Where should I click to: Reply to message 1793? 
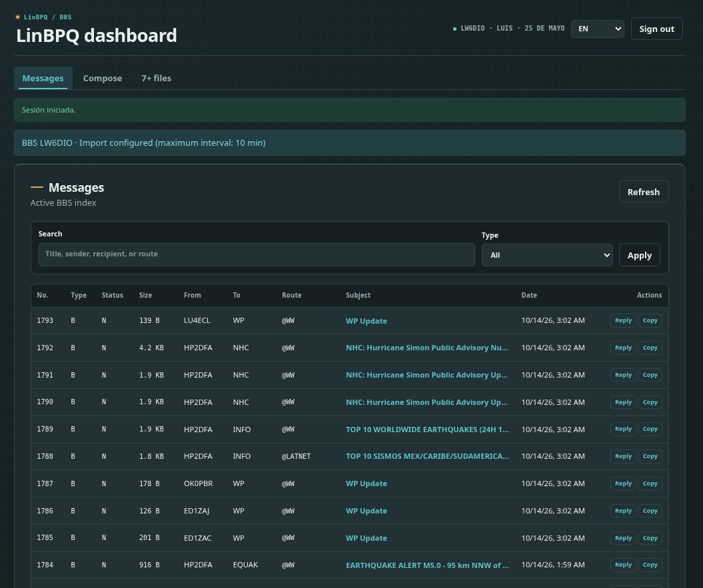click(x=623, y=320)
